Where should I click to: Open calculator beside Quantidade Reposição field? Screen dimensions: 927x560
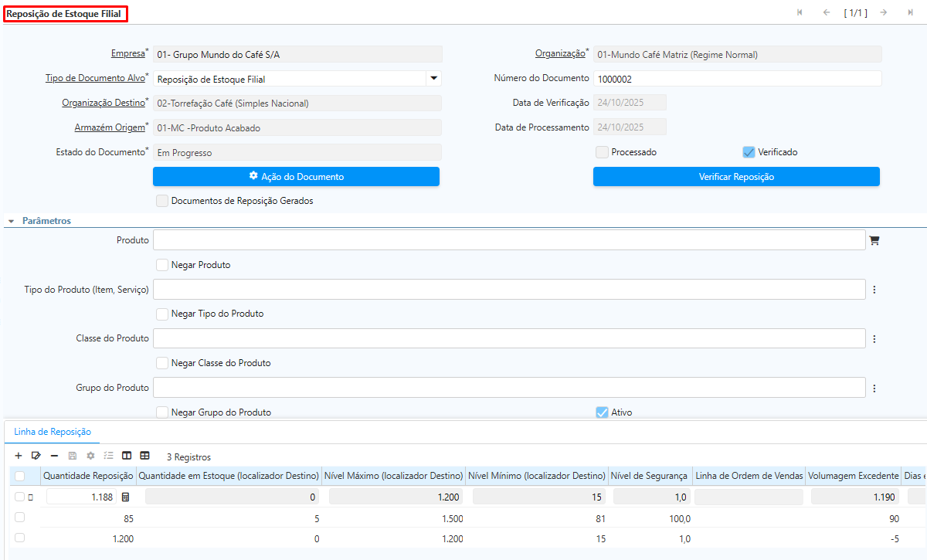click(126, 497)
